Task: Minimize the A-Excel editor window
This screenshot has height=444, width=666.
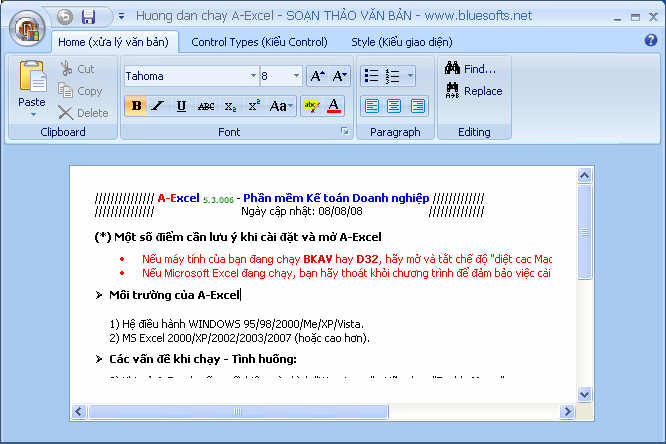Action: pos(617,17)
